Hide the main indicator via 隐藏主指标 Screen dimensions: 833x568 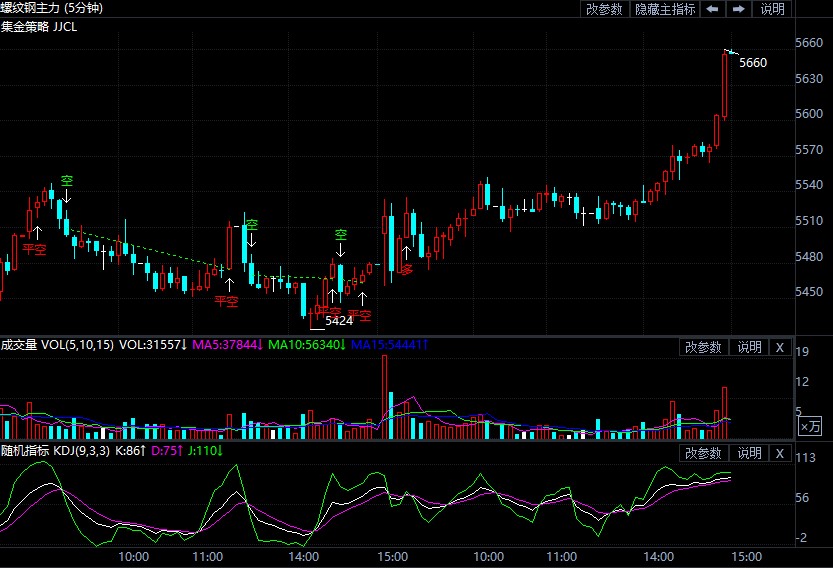(x=665, y=9)
